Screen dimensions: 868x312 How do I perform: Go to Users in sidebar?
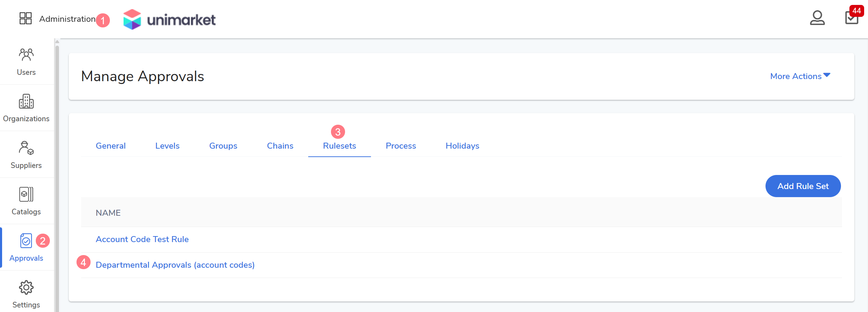click(26, 62)
